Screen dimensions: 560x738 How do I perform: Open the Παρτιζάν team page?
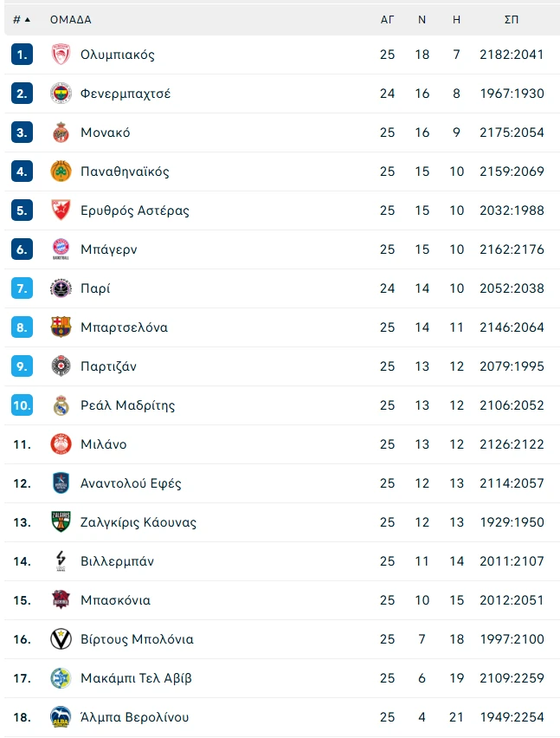coord(108,366)
